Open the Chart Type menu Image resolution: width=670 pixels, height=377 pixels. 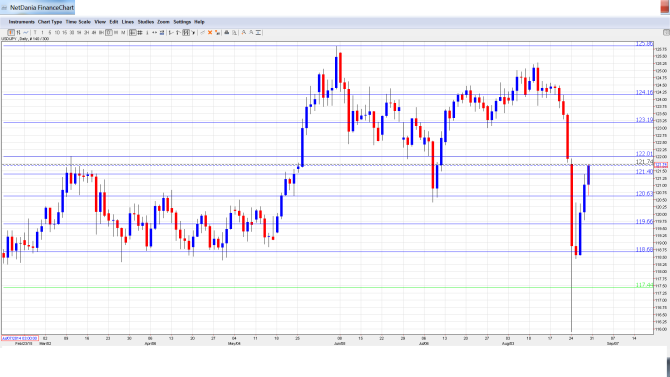(50, 22)
